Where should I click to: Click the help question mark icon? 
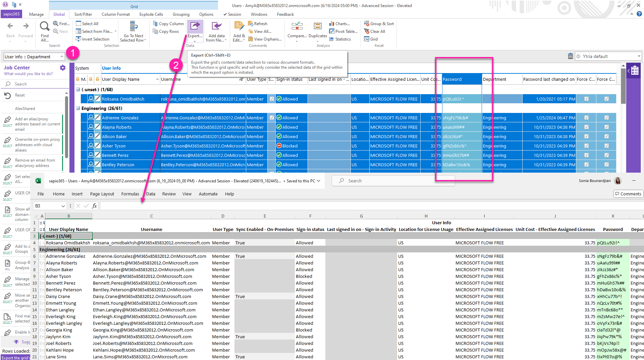pos(639,14)
